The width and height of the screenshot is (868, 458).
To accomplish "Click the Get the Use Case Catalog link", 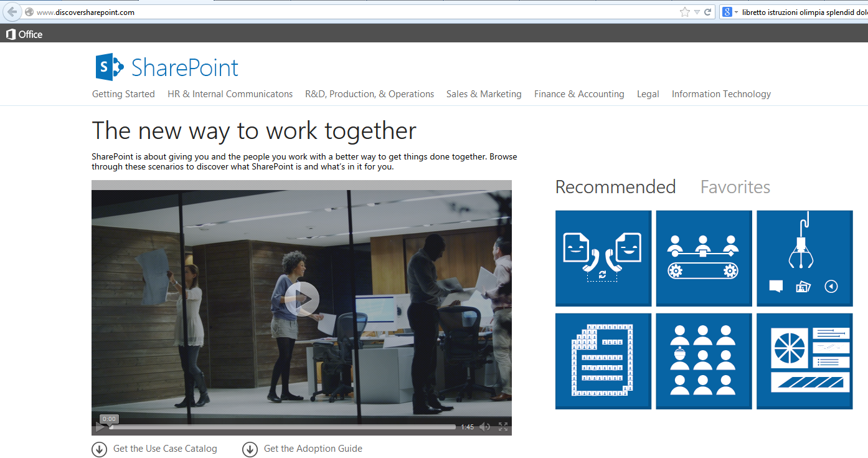I will 165,449.
